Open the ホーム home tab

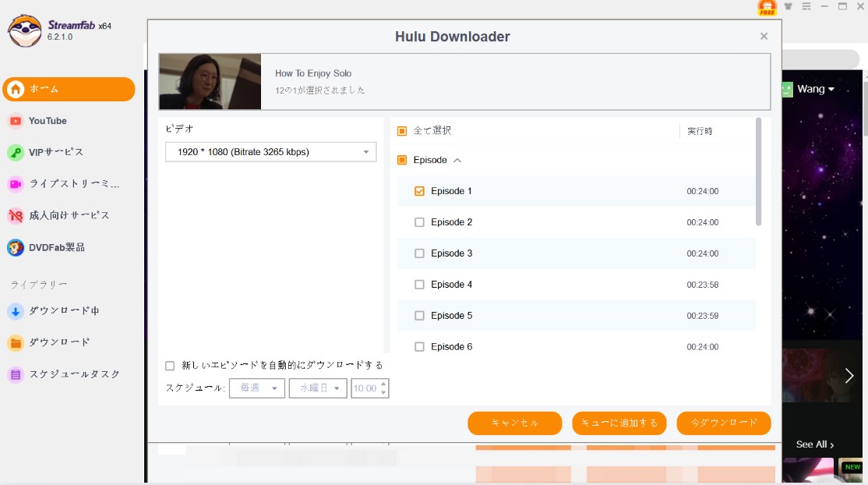point(69,89)
